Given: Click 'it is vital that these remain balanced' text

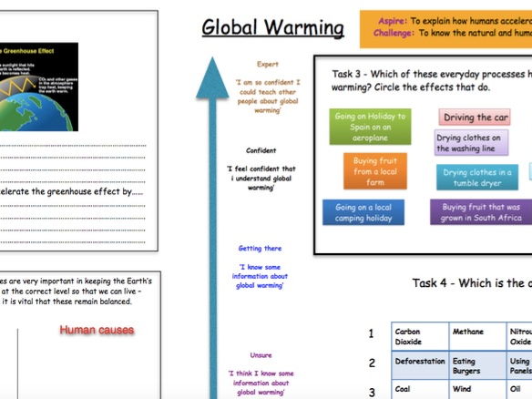Looking at the screenshot, I should tap(66, 302).
